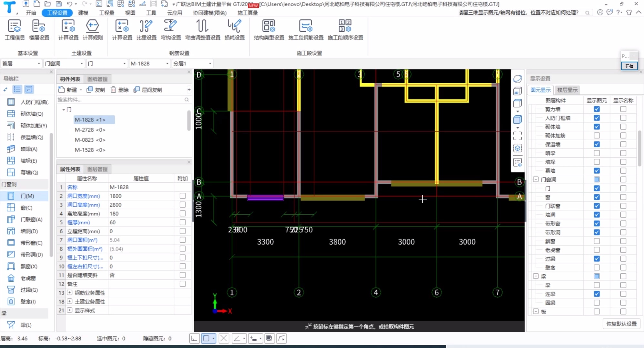The width and height of the screenshot is (644, 348).
Task: Click 复制 button in component list
Action: pyautogui.click(x=96, y=90)
